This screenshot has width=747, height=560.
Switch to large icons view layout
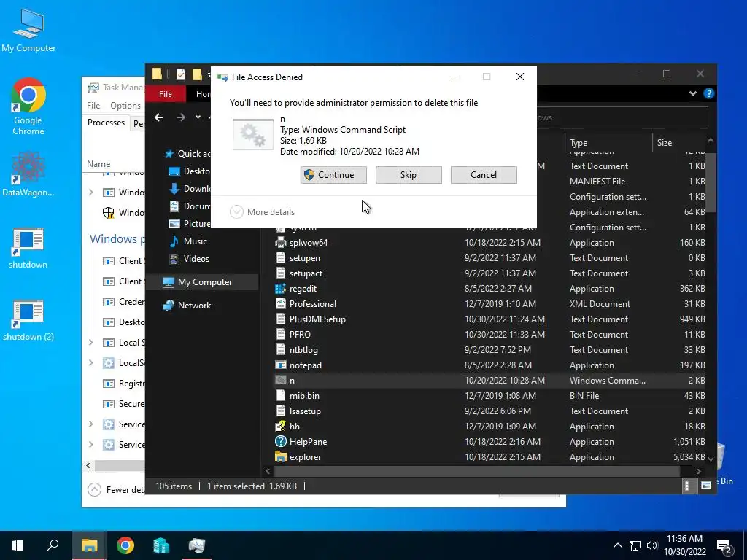click(705, 486)
